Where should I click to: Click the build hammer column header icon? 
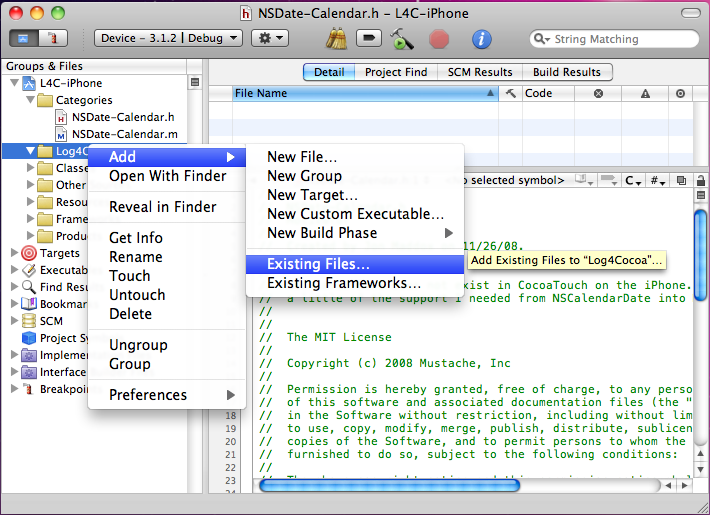click(x=510, y=93)
